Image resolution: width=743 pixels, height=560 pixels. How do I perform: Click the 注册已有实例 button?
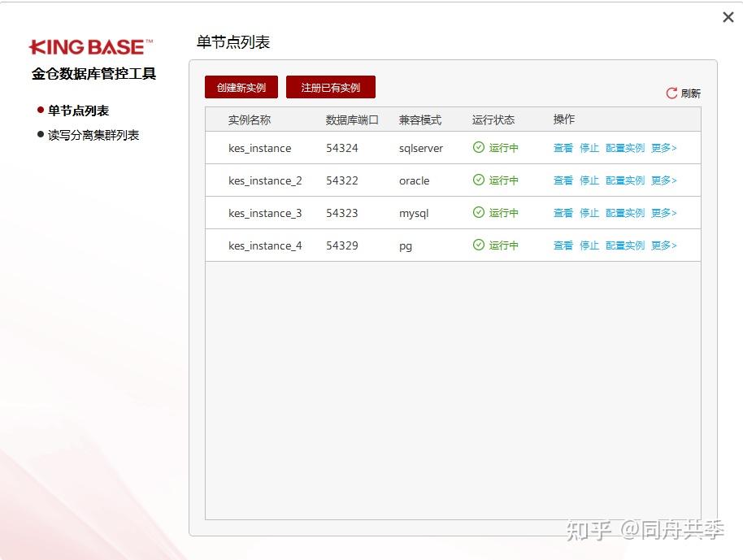[x=330, y=86]
